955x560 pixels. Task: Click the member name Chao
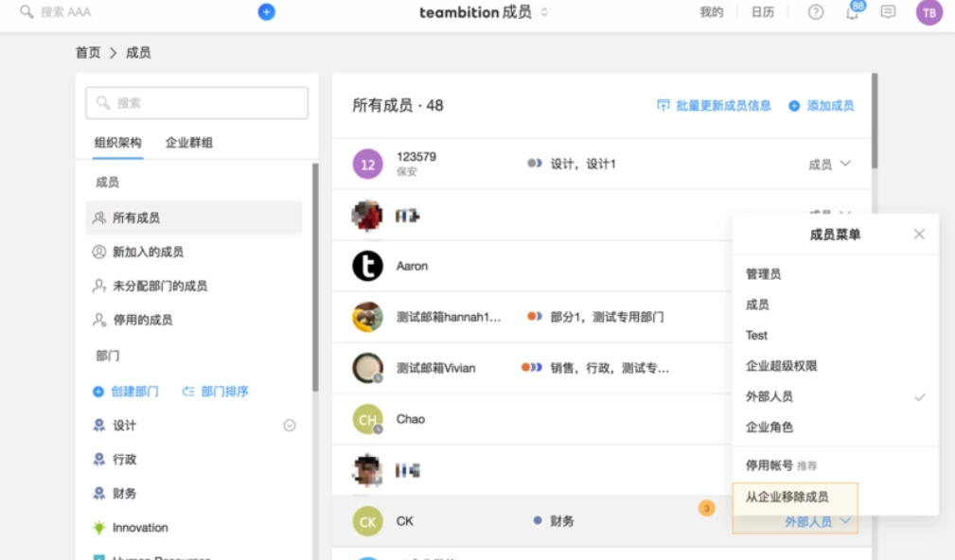click(x=411, y=419)
